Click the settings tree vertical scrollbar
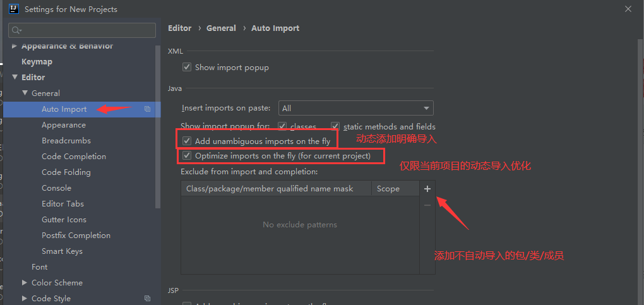The image size is (644, 305). tap(158, 126)
